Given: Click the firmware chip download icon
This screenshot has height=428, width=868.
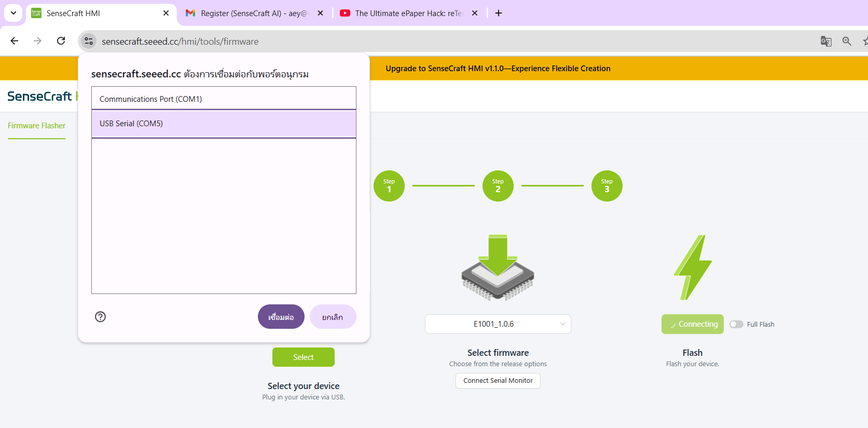Looking at the screenshot, I should (x=498, y=267).
